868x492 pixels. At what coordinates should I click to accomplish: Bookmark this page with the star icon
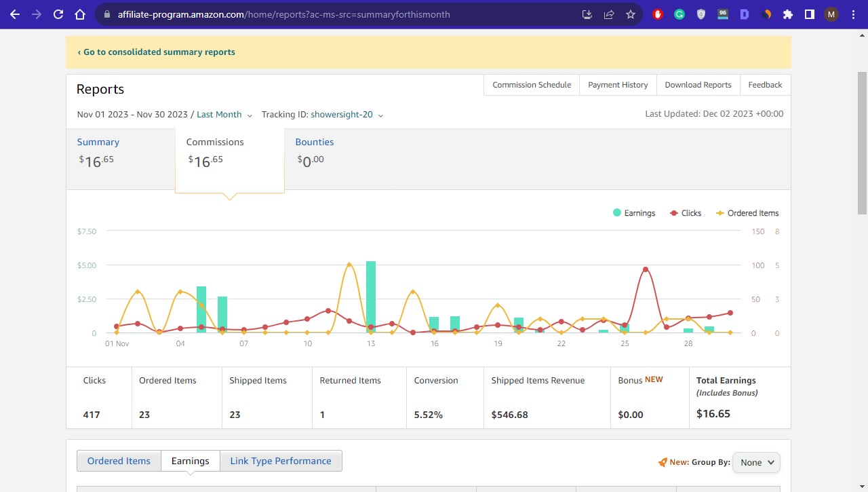pos(631,14)
